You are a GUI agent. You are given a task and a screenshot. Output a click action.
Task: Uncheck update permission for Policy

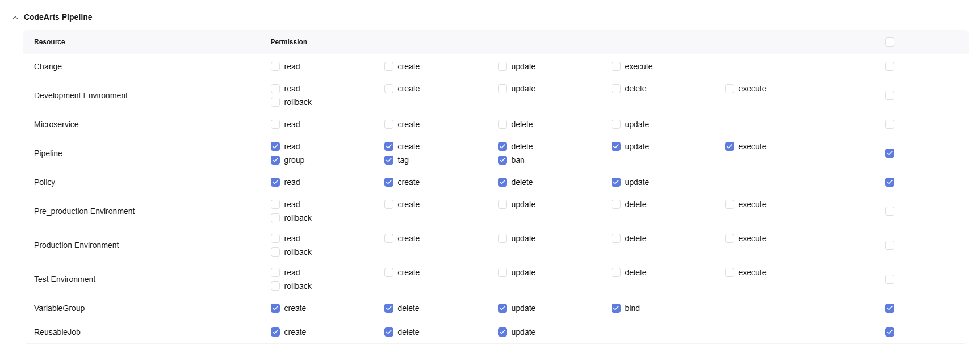point(616,182)
